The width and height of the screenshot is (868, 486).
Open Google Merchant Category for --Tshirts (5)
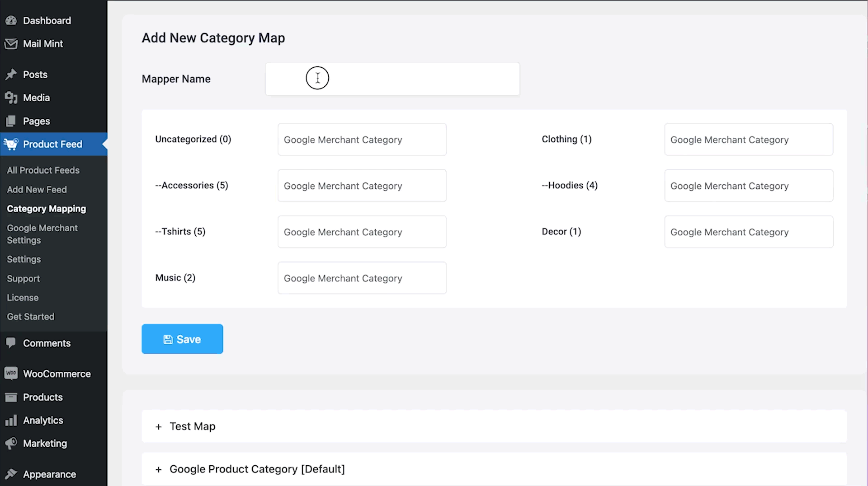[362, 232]
